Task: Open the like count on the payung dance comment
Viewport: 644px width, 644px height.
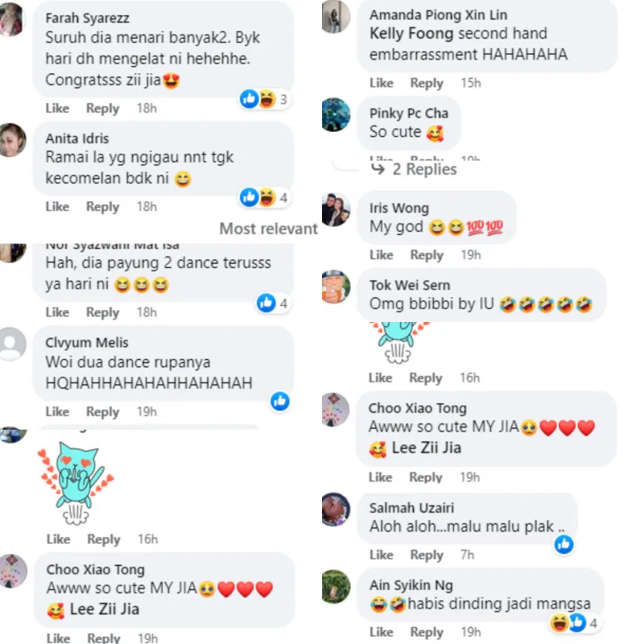Action: pos(274,303)
